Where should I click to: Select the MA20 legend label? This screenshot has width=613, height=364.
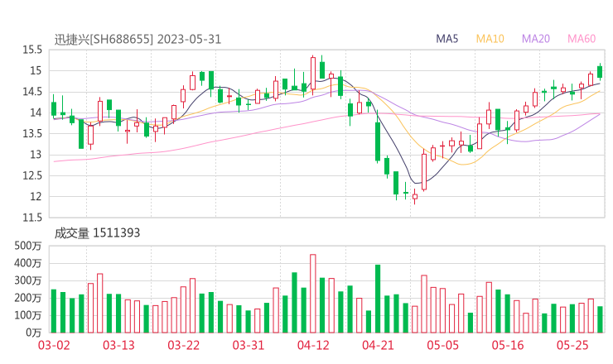pyautogui.click(x=536, y=39)
